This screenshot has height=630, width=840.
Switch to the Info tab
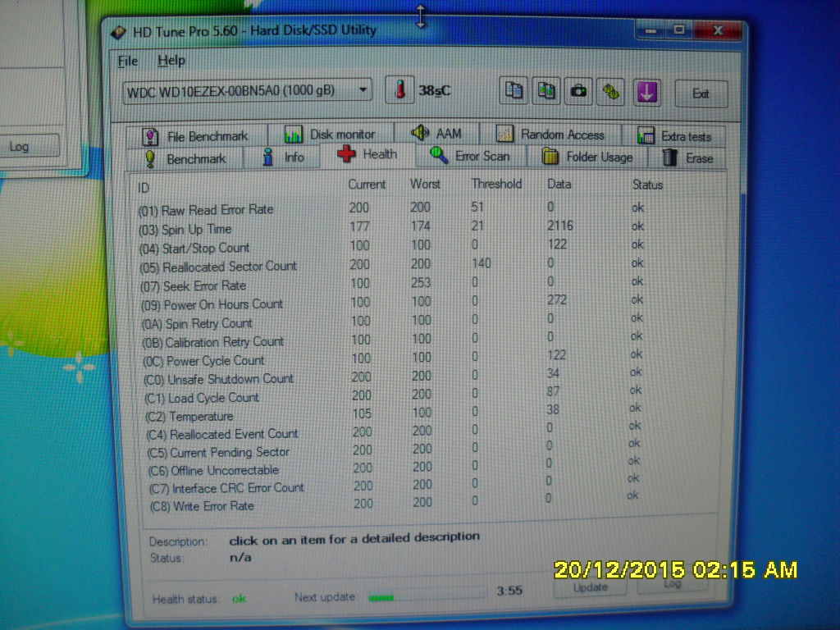point(282,157)
